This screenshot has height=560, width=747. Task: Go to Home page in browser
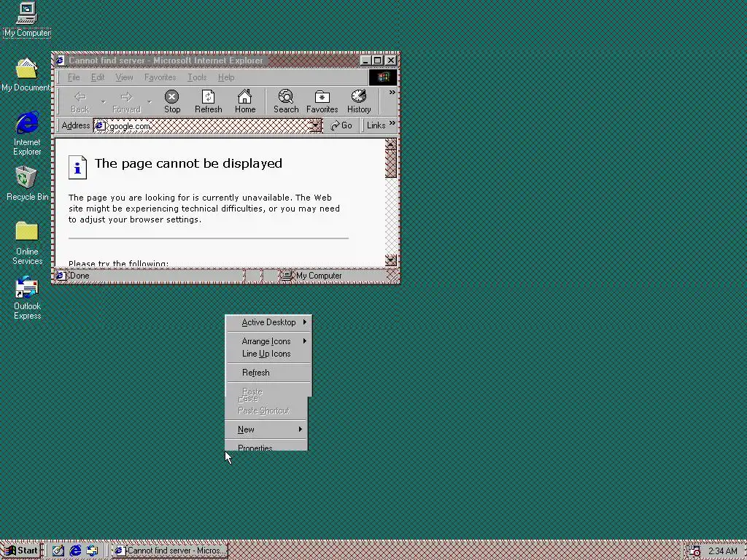coord(245,102)
